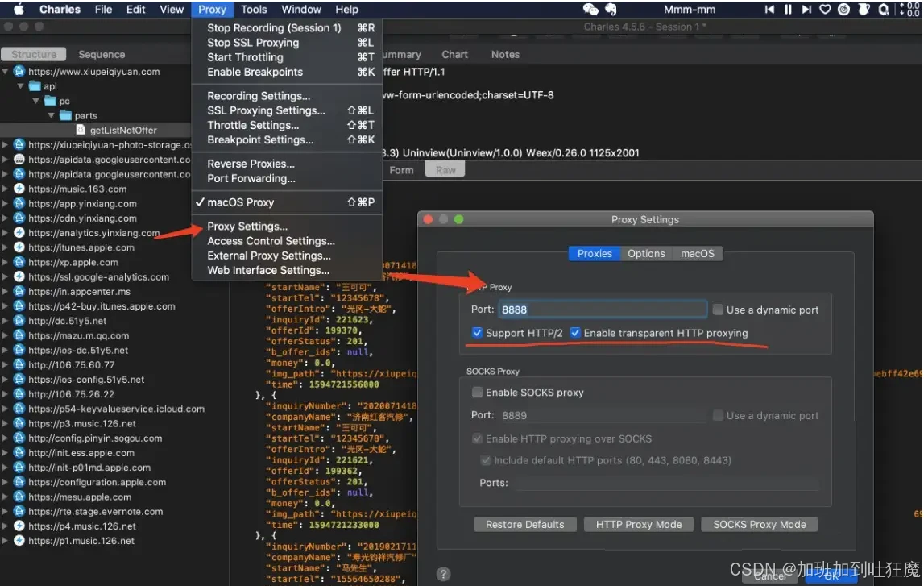Open the Tools menu
Viewport: 924px width, 586px height.
tap(254, 10)
